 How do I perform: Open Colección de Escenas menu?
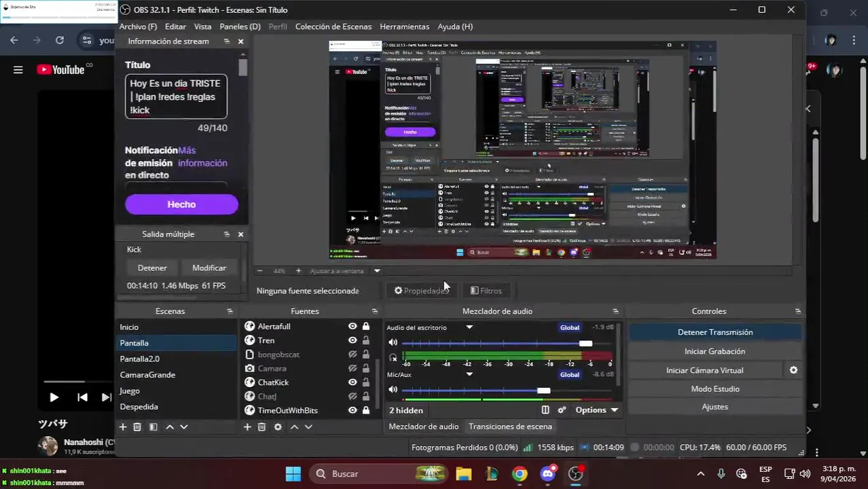tap(333, 26)
